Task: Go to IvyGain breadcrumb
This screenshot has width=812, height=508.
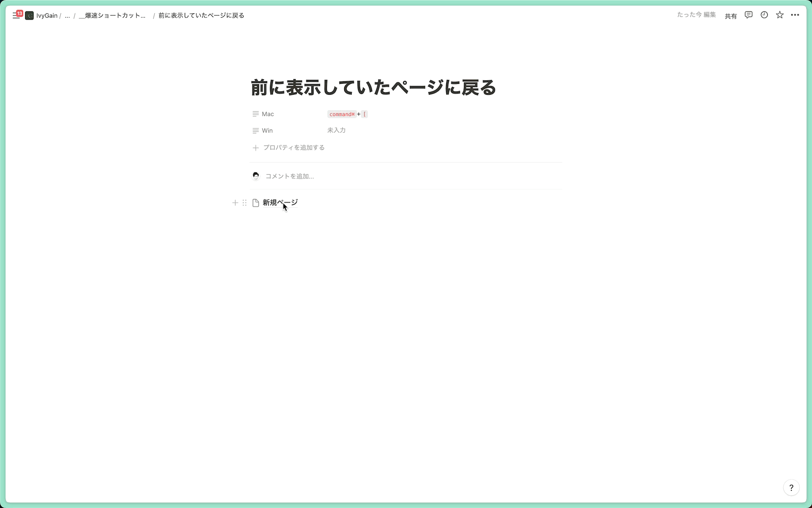Action: coord(47,15)
